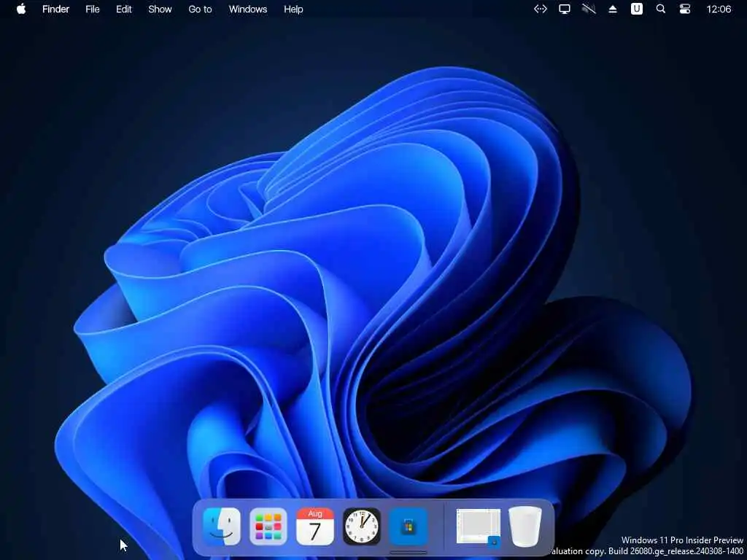Open the Show menu
This screenshot has height=560, width=747.
pyautogui.click(x=160, y=9)
